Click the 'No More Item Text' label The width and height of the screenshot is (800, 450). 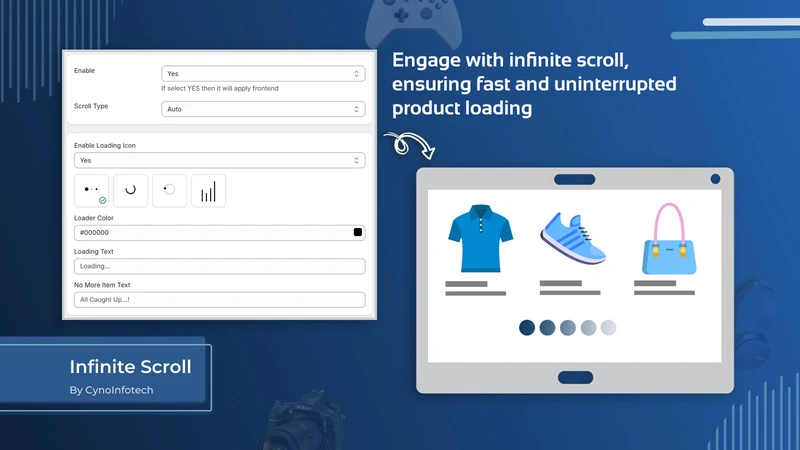[x=102, y=285]
